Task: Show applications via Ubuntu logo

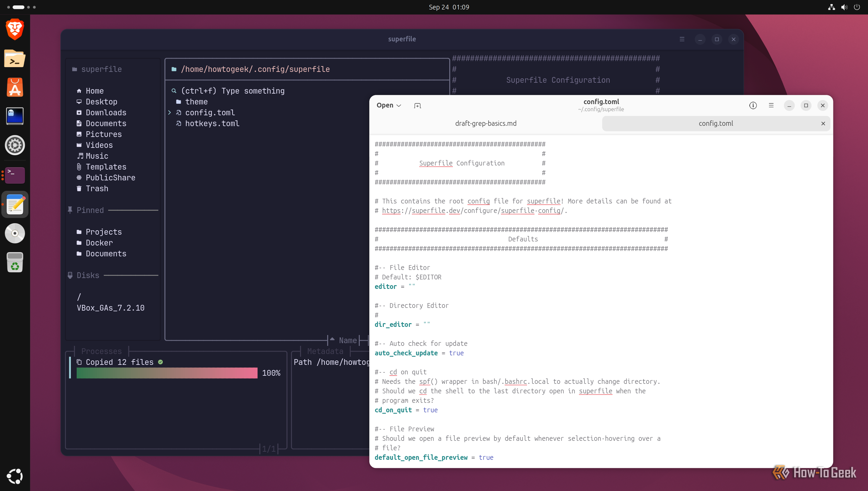Action: pos(15,476)
